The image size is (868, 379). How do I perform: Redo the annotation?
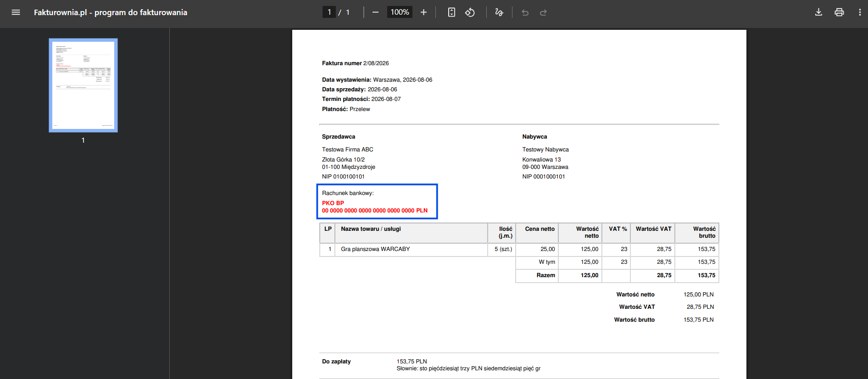[x=543, y=12]
